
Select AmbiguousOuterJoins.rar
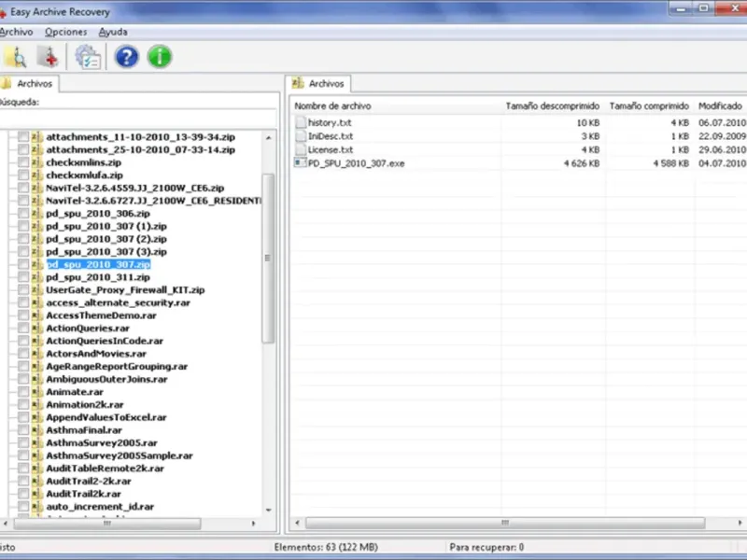pyautogui.click(x=106, y=380)
